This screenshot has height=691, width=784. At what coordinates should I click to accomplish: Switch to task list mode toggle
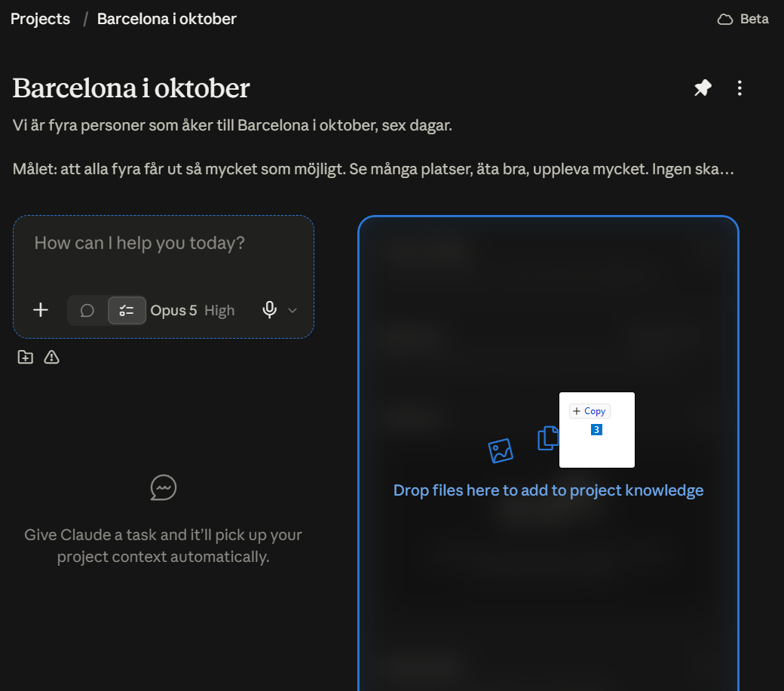[x=127, y=311]
